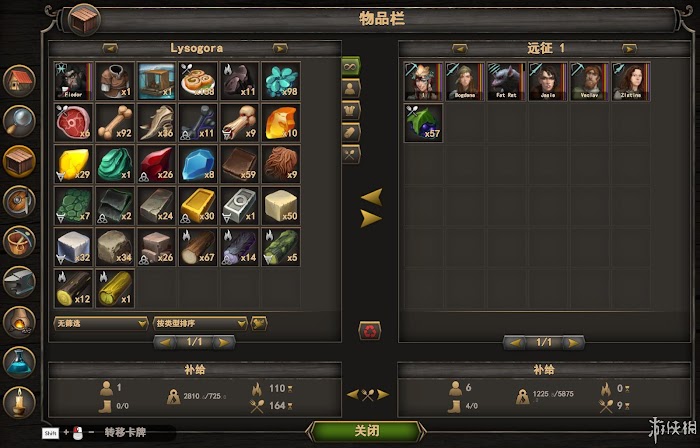Open the 按类型排序 sort dropdown

point(200,324)
